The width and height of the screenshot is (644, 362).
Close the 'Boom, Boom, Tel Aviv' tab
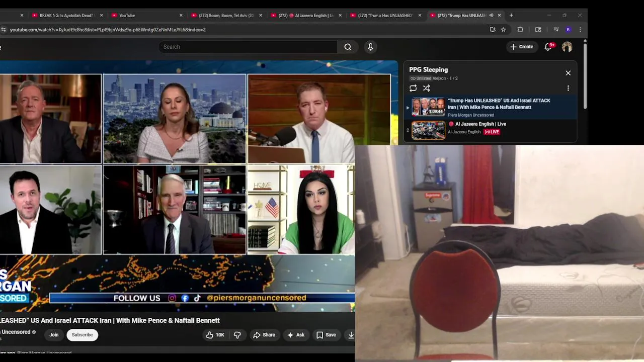[260, 15]
